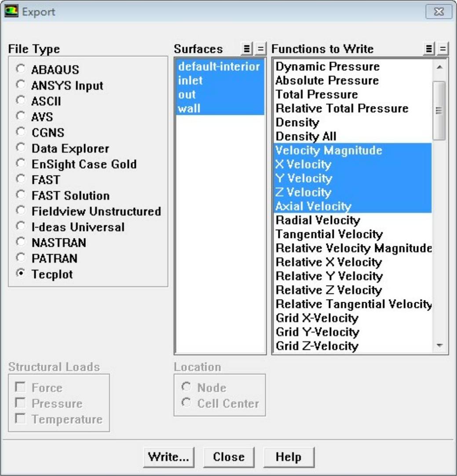Select the CGNS file type option

point(21,132)
